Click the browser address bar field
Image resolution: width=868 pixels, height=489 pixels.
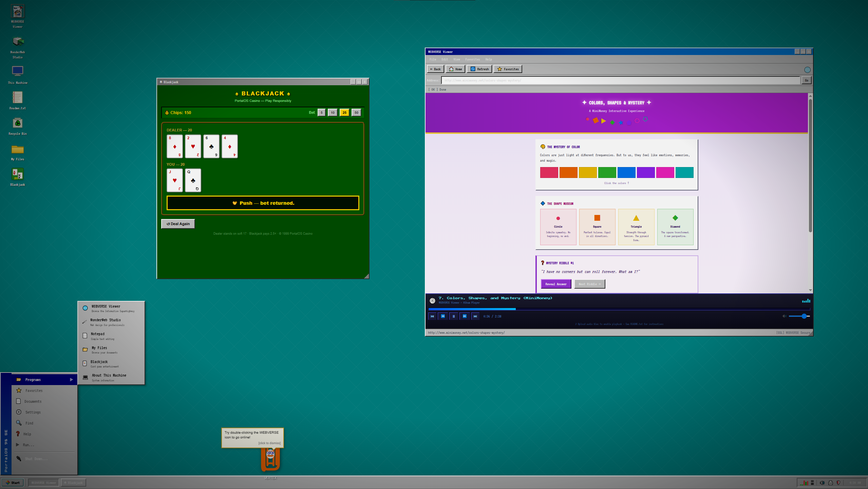pos(620,80)
